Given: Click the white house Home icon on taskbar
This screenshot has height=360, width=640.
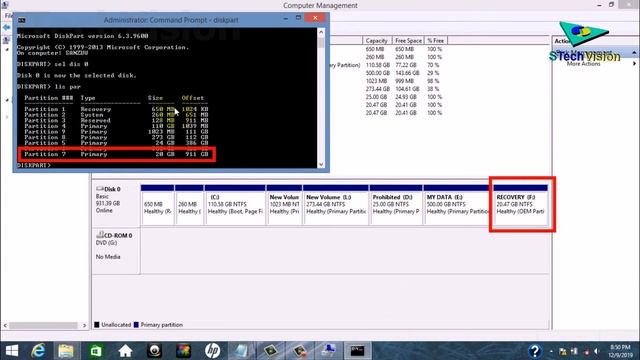Looking at the screenshot, I should [x=125, y=351].
